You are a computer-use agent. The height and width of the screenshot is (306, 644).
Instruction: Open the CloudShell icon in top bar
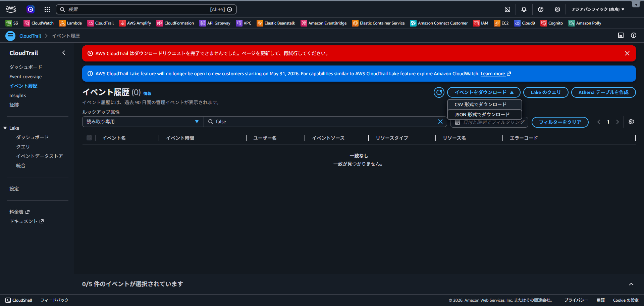(507, 9)
